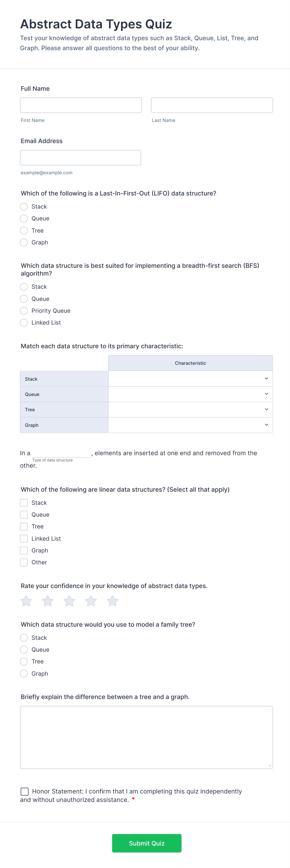Check Stack as a linear data structure

(x=24, y=502)
